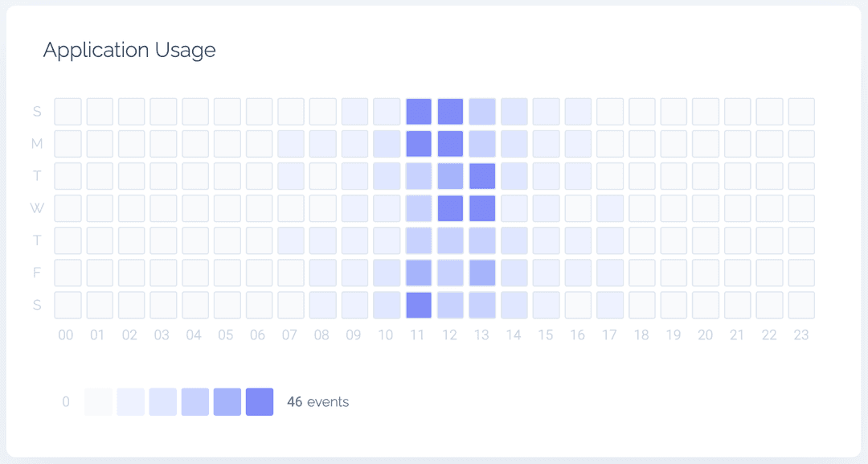868x464 pixels.
Task: Click the 12 hour axis label
Action: (x=449, y=335)
